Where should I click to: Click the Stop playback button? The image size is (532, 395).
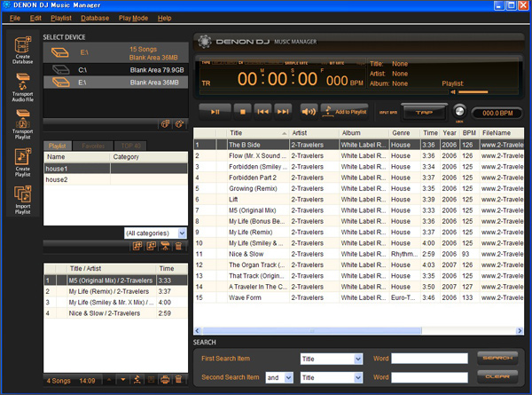point(243,112)
